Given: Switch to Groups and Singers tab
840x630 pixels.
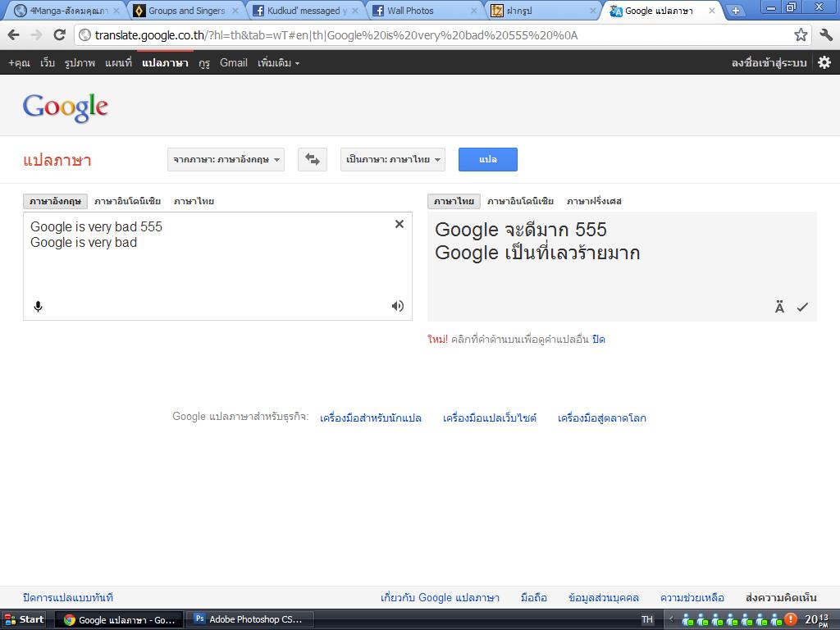Looking at the screenshot, I should coord(186,11).
